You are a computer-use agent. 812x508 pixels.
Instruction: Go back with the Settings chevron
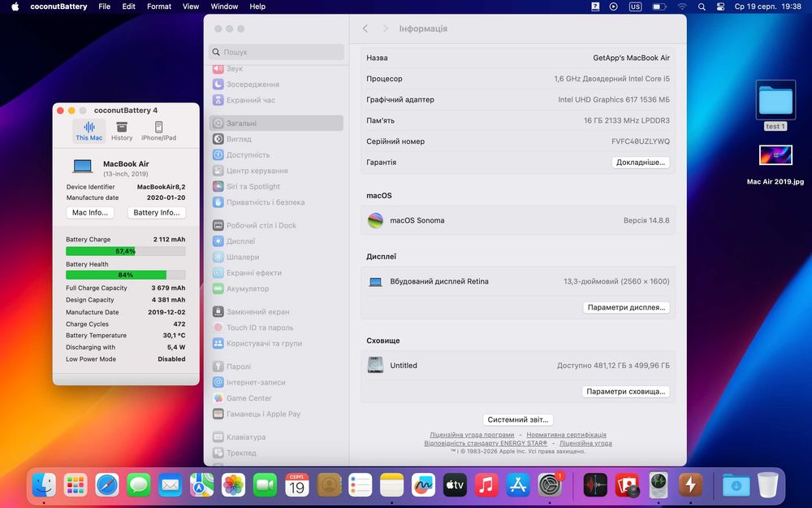click(x=365, y=28)
